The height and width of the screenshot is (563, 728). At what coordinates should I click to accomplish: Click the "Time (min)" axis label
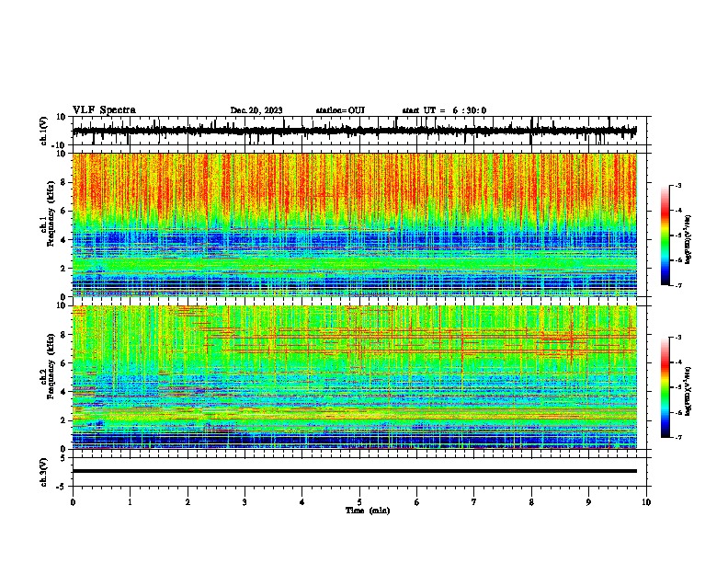pyautogui.click(x=368, y=511)
